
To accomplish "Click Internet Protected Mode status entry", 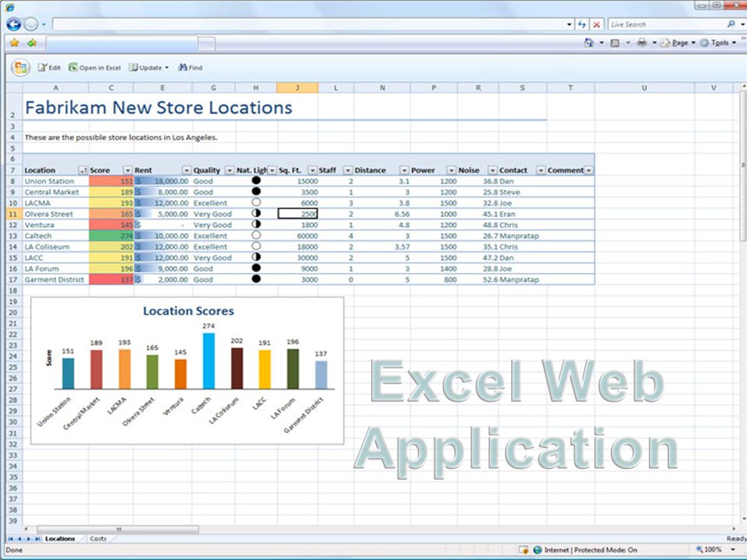I will [585, 550].
